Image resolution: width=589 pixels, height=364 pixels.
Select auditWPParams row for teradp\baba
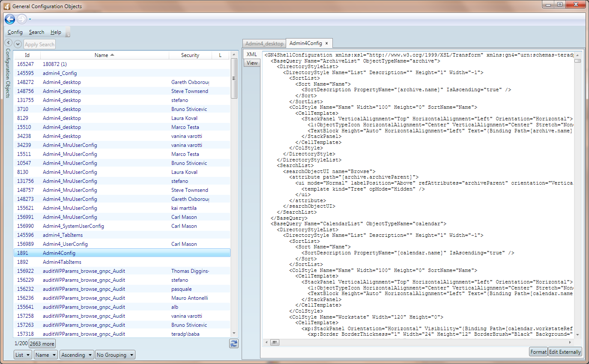pyautogui.click(x=122, y=334)
